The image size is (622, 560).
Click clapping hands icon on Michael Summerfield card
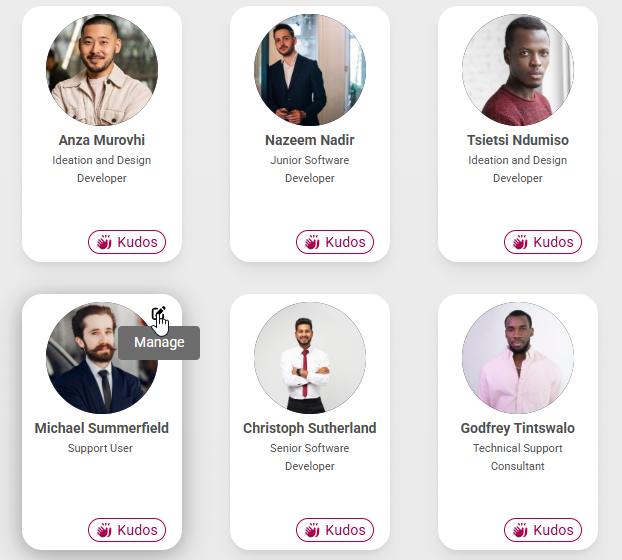(102, 530)
